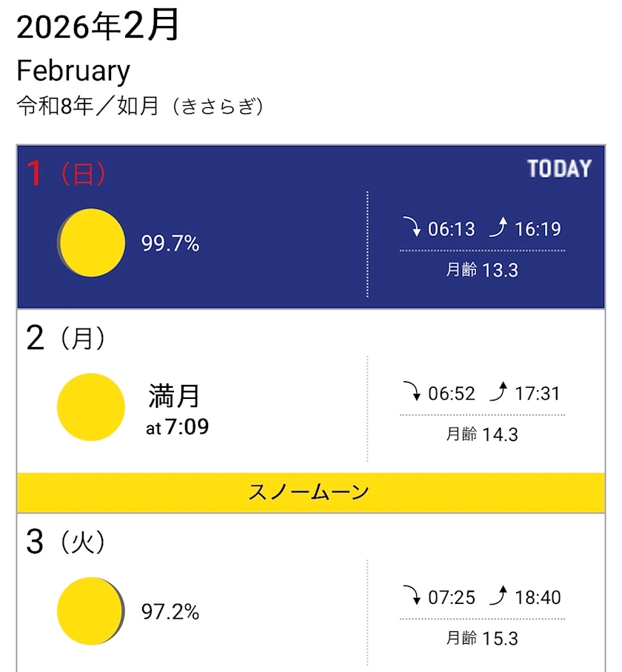
Task: Click the 99.7% illumination value
Action: [170, 243]
